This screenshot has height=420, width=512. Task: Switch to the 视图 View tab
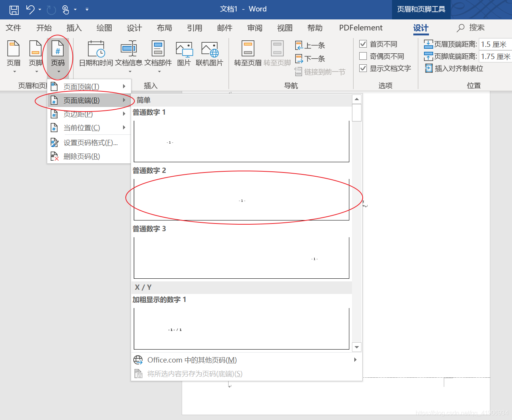(285, 28)
